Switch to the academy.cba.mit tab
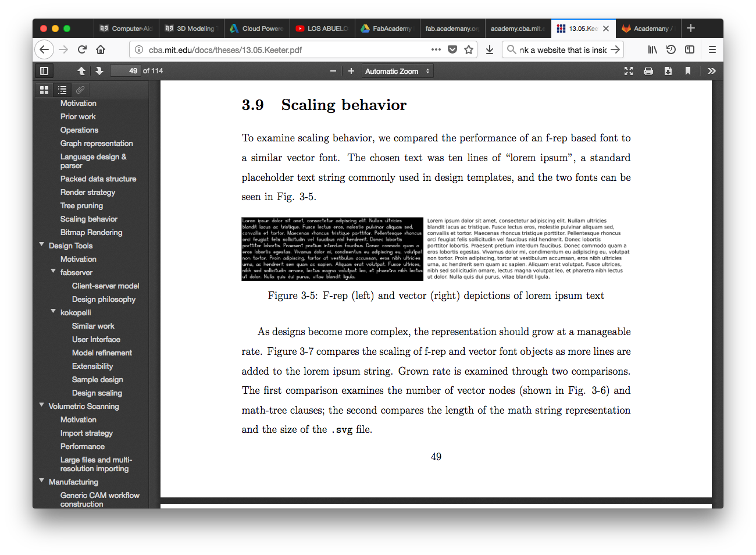 tap(517, 29)
